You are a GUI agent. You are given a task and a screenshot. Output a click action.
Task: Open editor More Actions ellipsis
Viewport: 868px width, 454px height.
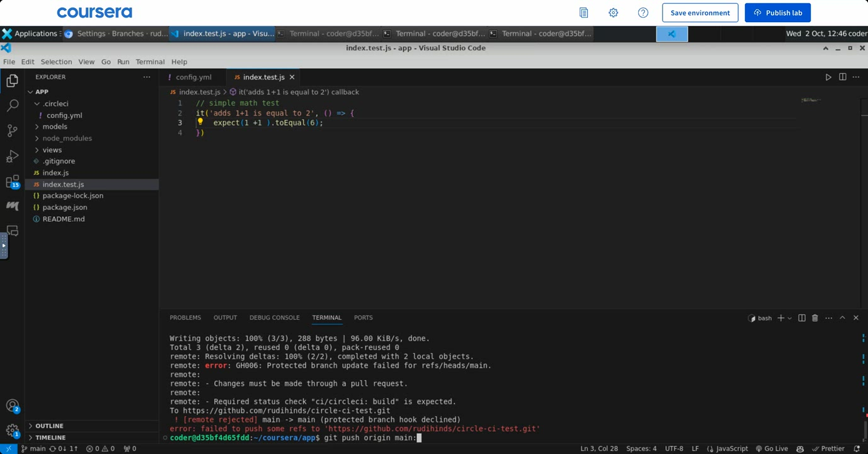coord(856,77)
